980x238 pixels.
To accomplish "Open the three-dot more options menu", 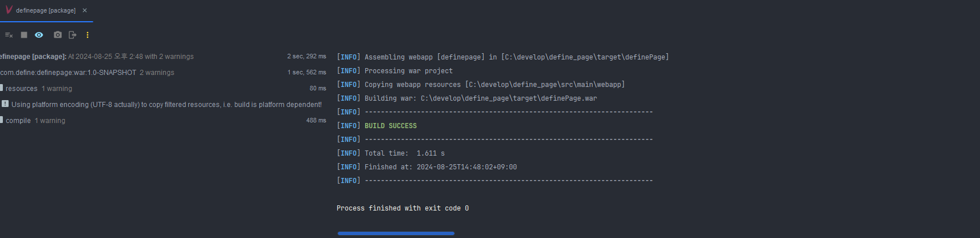I will pos(88,35).
